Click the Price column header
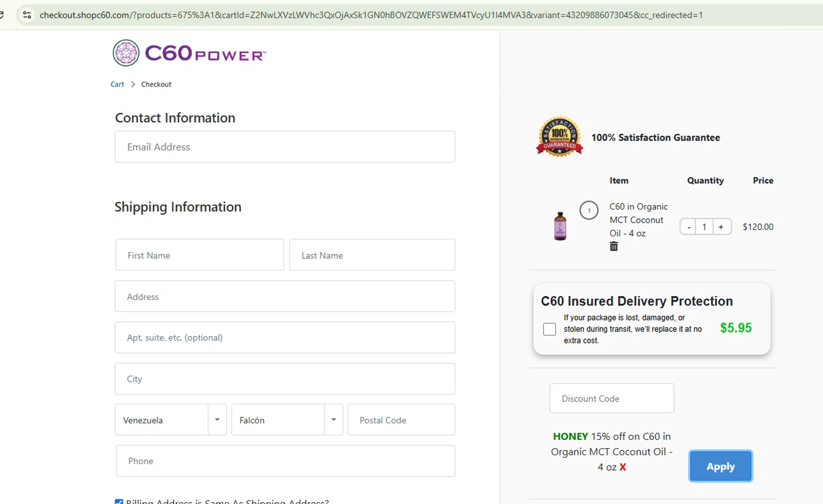 763,180
